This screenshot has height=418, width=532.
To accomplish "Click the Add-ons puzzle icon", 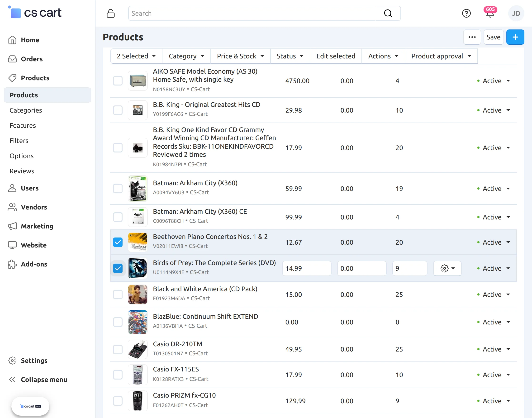I will (x=12, y=264).
